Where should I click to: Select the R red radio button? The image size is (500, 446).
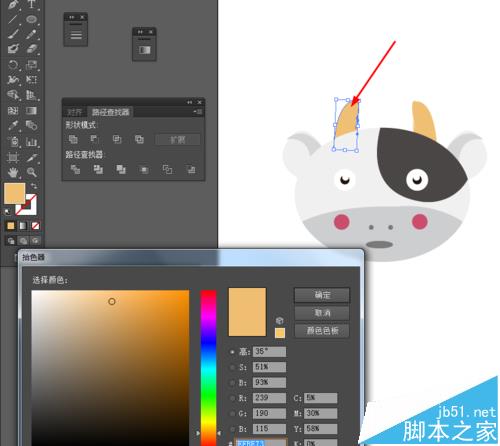[x=232, y=398]
